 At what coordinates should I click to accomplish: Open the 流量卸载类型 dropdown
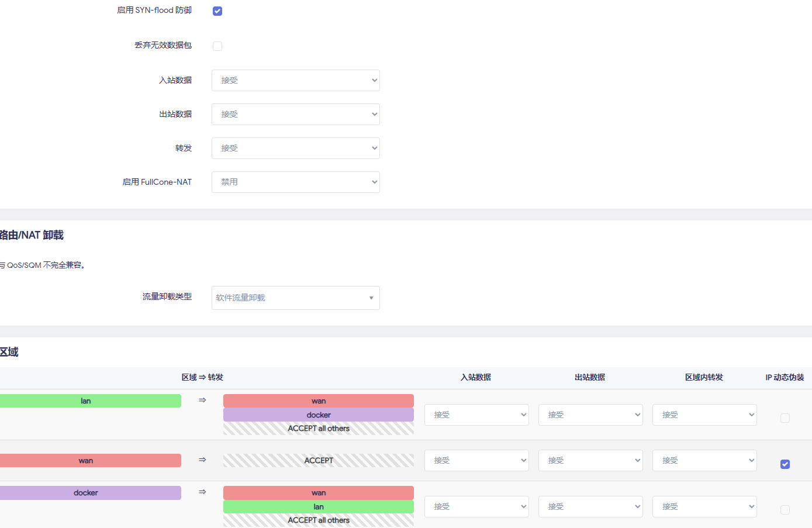click(x=295, y=298)
